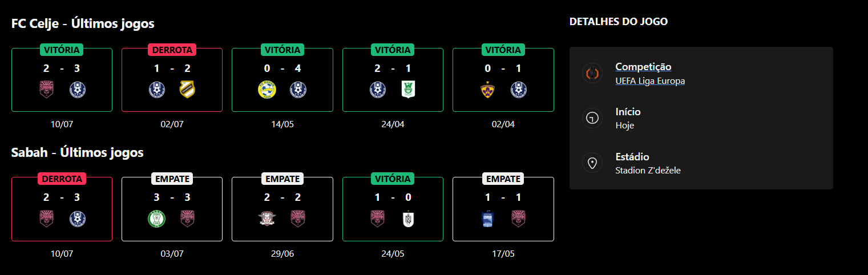Click the clock icon beside Início
Screen dimensions: 868x275
[x=592, y=118]
